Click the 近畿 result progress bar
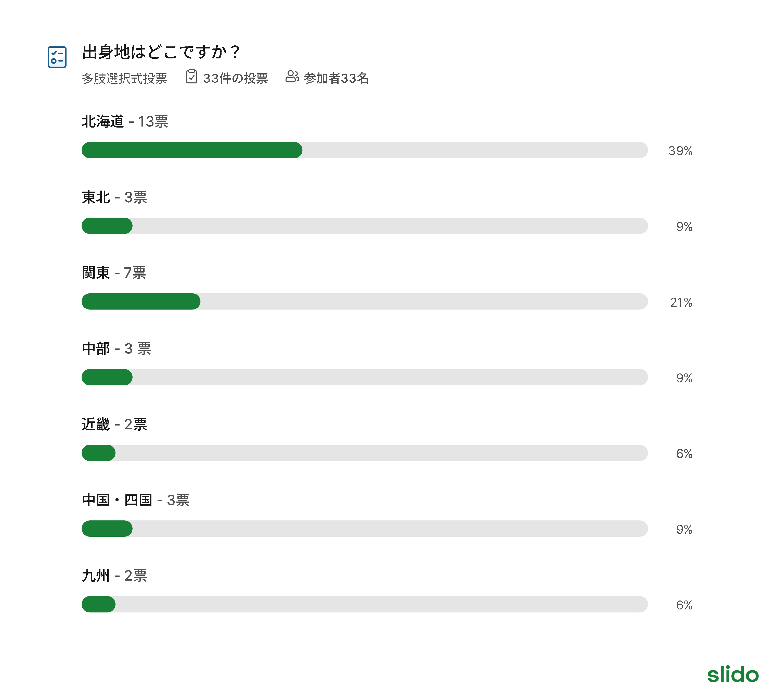This screenshot has height=700, width=775. (x=365, y=453)
